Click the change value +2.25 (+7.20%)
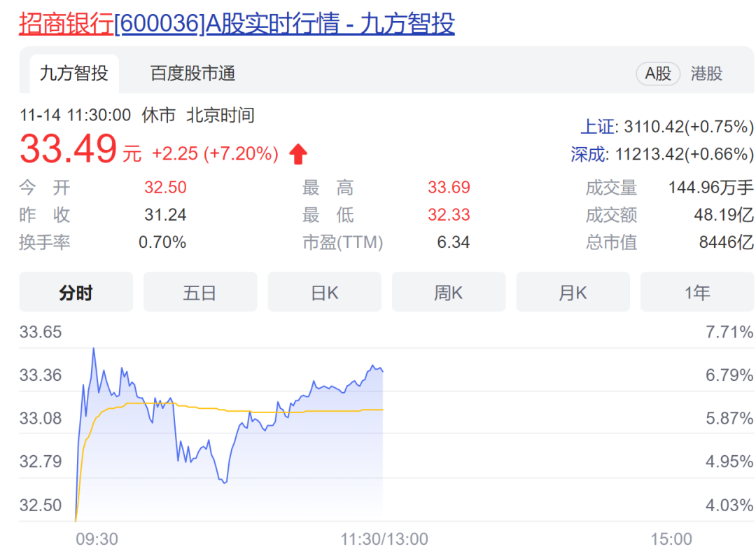Image resolution: width=756 pixels, height=556 pixels. pos(215,154)
